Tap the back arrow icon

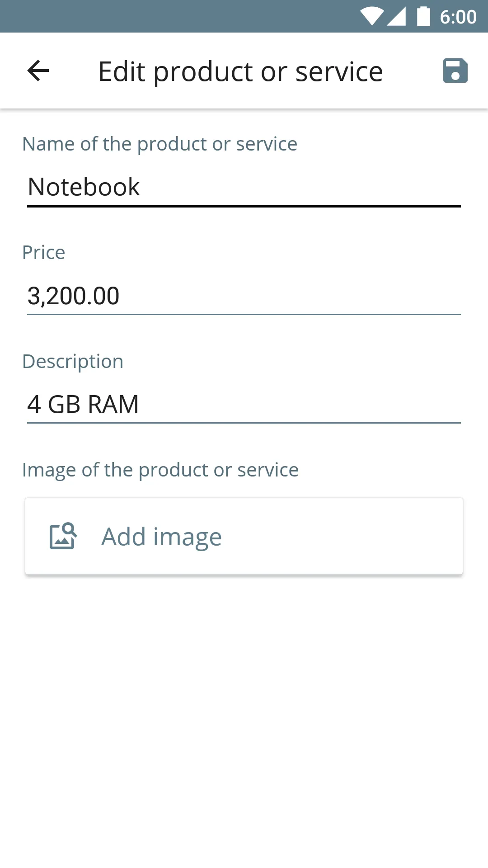38,71
